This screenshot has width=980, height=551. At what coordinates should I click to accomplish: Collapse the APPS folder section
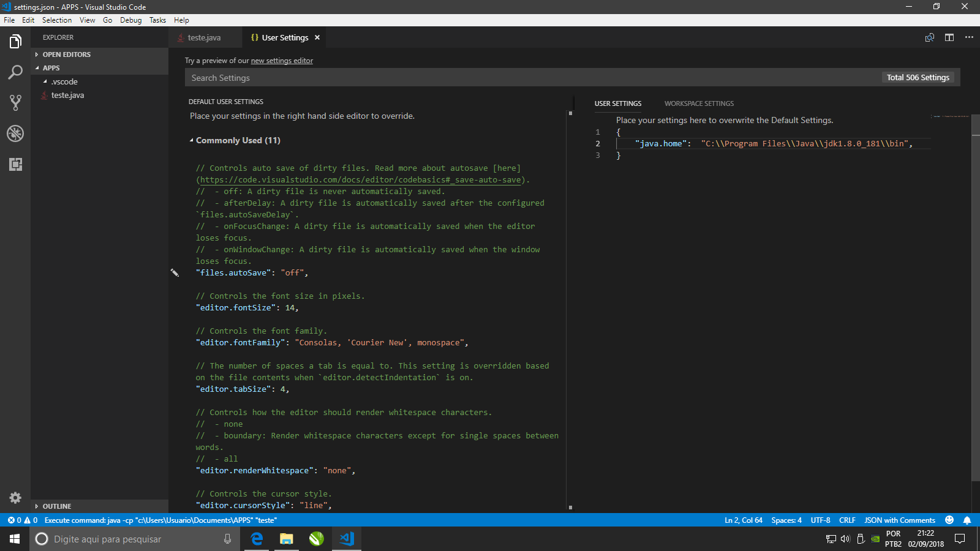click(x=99, y=68)
